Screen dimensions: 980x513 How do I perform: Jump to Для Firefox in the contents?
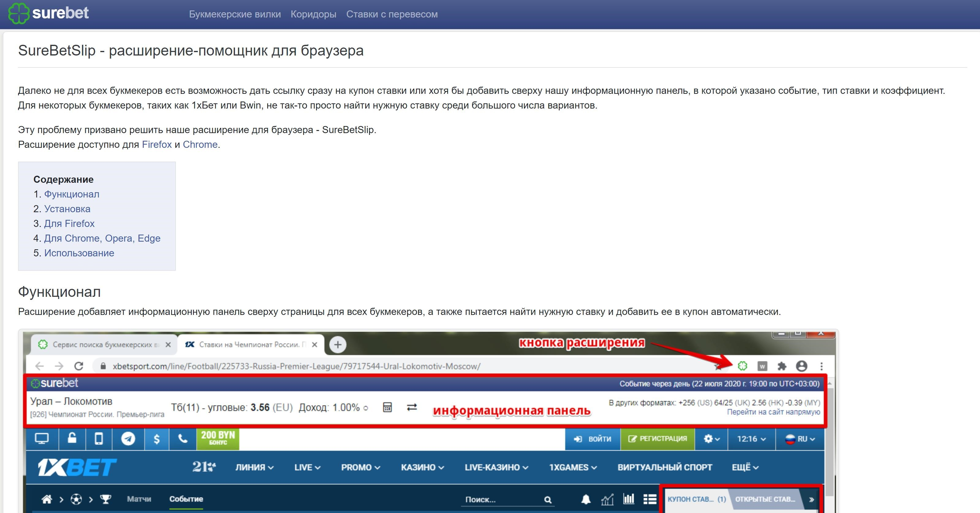pos(69,224)
